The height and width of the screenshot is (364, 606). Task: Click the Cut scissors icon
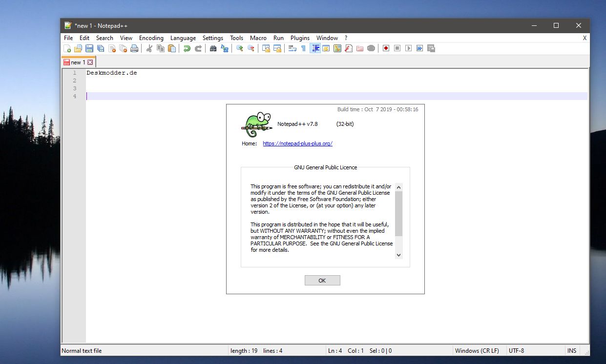coord(149,48)
